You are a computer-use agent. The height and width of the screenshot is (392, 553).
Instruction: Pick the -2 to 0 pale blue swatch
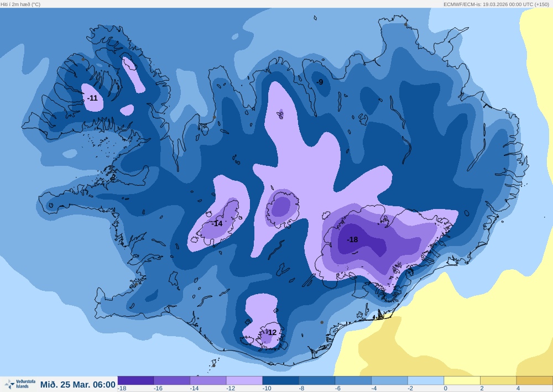pyautogui.click(x=426, y=380)
